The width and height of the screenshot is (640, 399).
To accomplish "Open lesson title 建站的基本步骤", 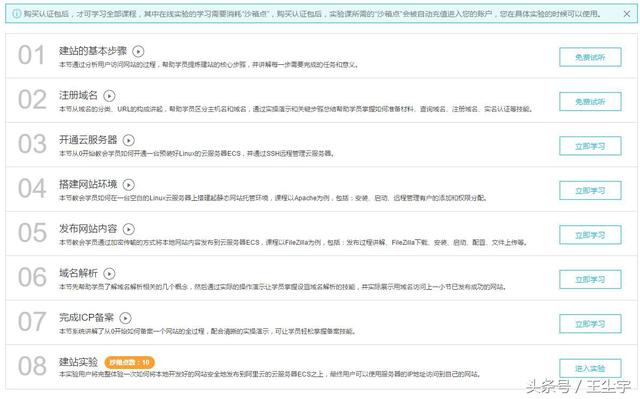I will [x=93, y=51].
